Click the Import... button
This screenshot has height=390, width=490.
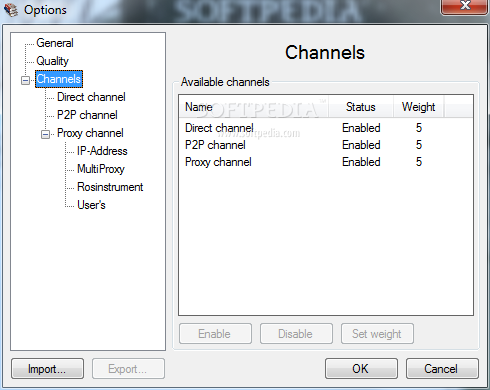point(47,369)
